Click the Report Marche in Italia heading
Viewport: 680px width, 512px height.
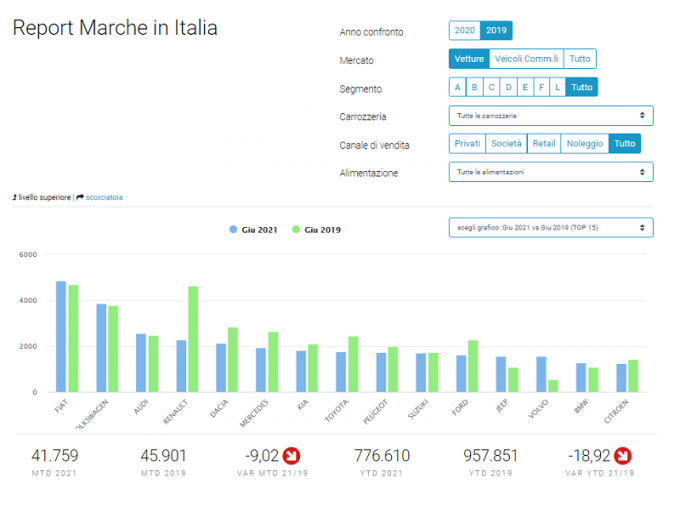point(115,28)
